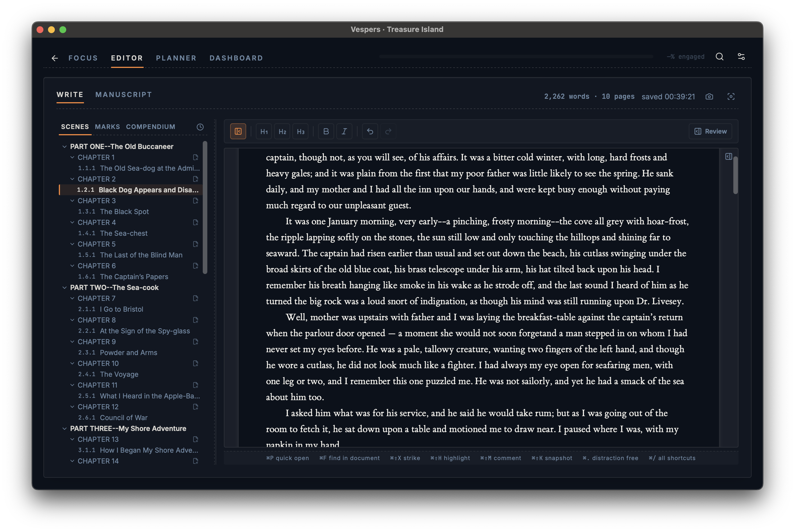Collapse the CHAPTER 13 chevron
The image size is (795, 532).
pyautogui.click(x=72, y=440)
